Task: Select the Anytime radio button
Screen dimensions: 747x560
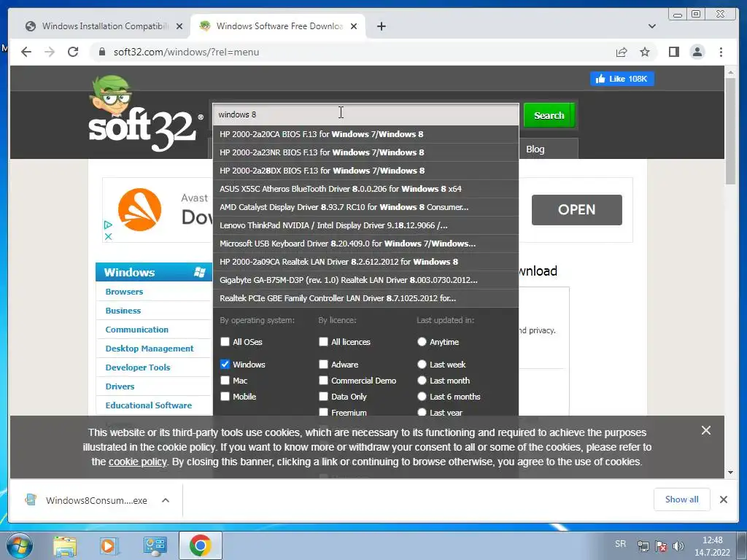Action: pyautogui.click(x=422, y=341)
